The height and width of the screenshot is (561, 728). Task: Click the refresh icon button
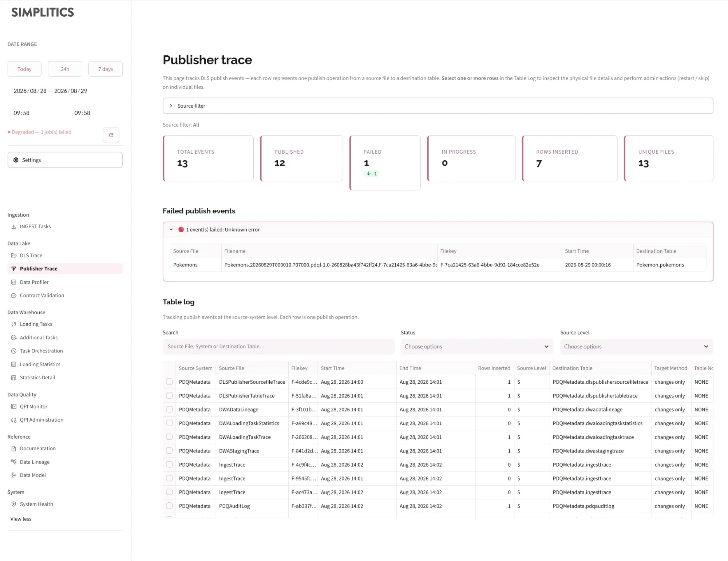click(x=111, y=135)
